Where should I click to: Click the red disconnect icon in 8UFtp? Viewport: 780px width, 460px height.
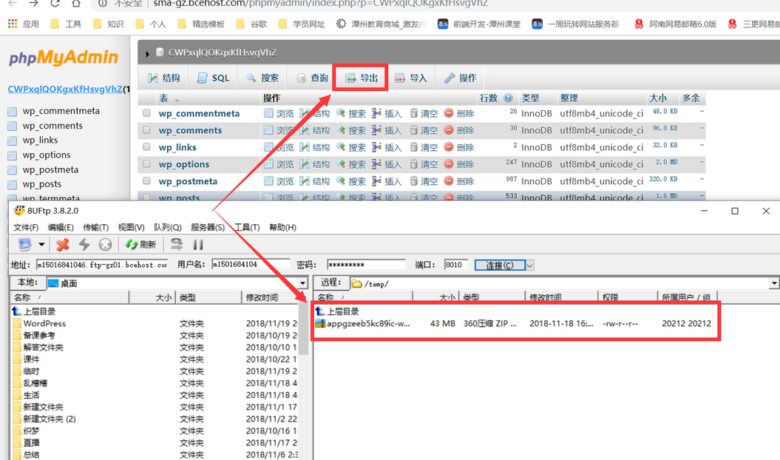63,244
